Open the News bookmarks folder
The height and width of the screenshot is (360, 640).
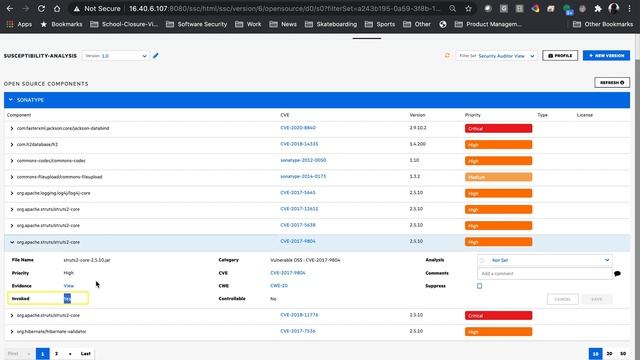point(283,24)
